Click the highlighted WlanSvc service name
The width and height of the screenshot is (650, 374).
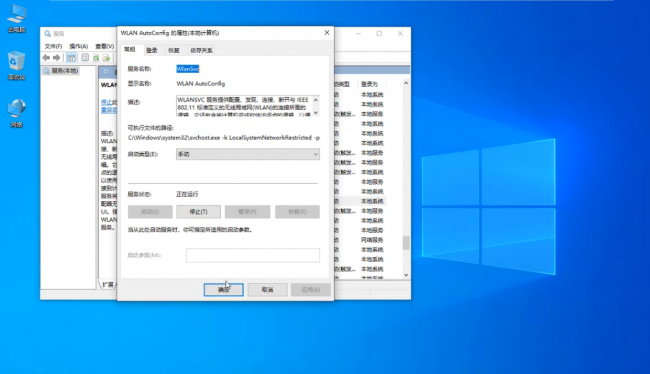coord(188,69)
